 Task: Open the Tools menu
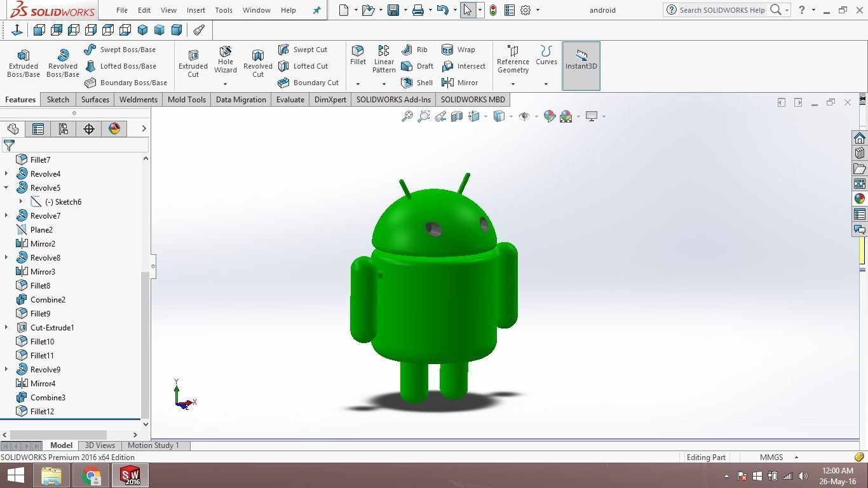click(x=224, y=10)
